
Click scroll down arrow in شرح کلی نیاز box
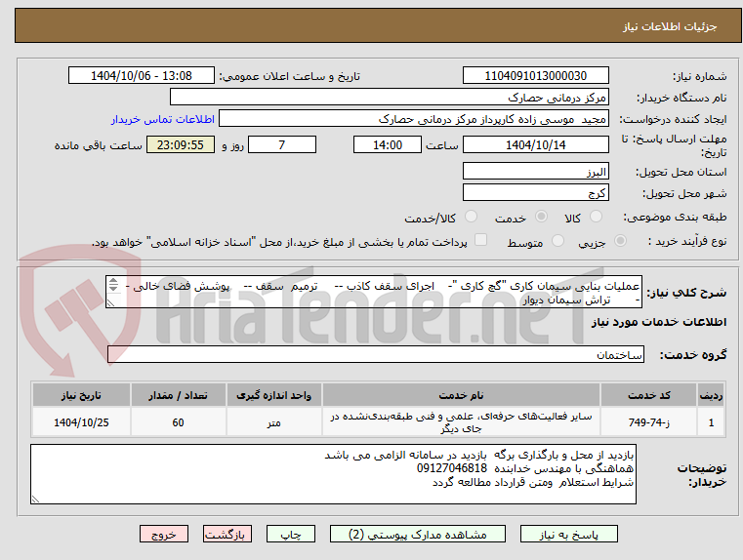pyautogui.click(x=113, y=288)
